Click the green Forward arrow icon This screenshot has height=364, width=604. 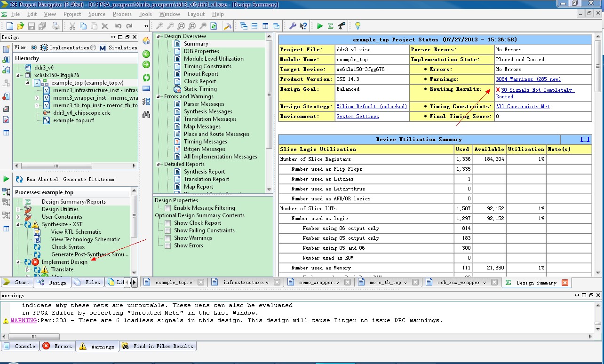(x=146, y=64)
